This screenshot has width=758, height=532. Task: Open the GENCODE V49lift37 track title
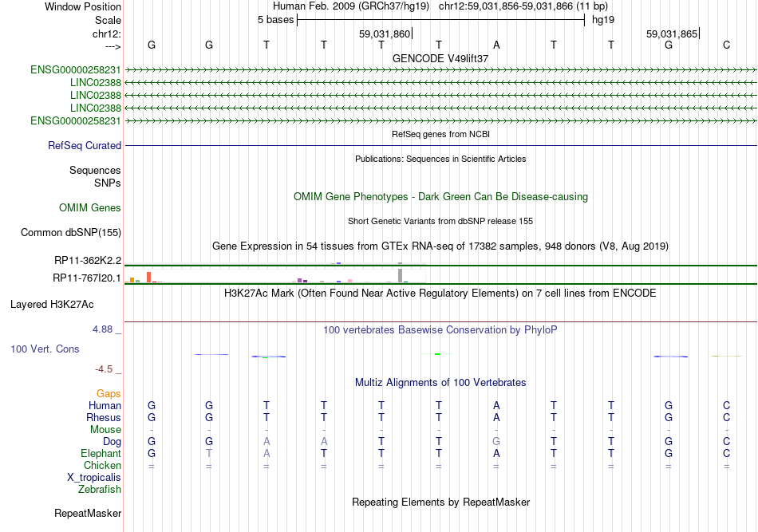pos(440,58)
